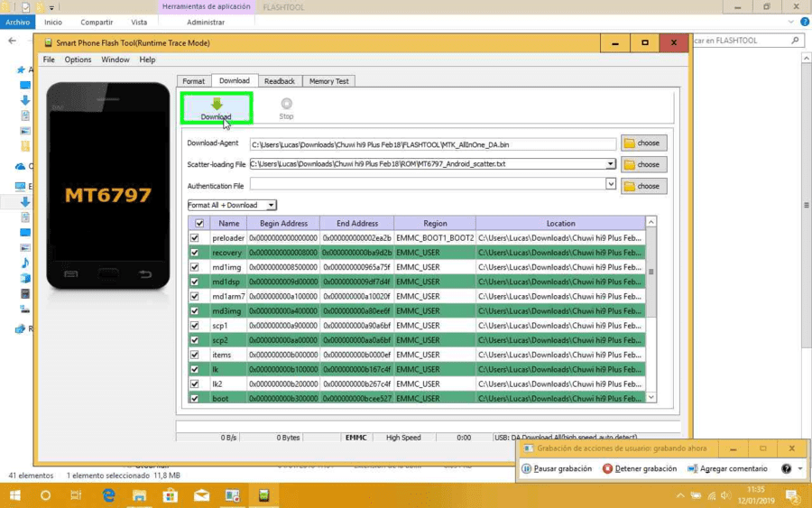This screenshot has width=812, height=508.
Task: Open the Compartir ribbon tab in File Explorer
Action: 97,23
